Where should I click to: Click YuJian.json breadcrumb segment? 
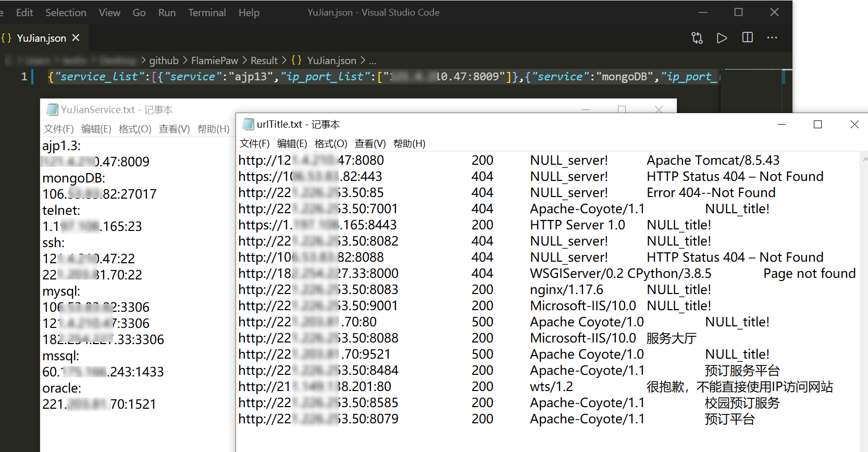point(331,60)
